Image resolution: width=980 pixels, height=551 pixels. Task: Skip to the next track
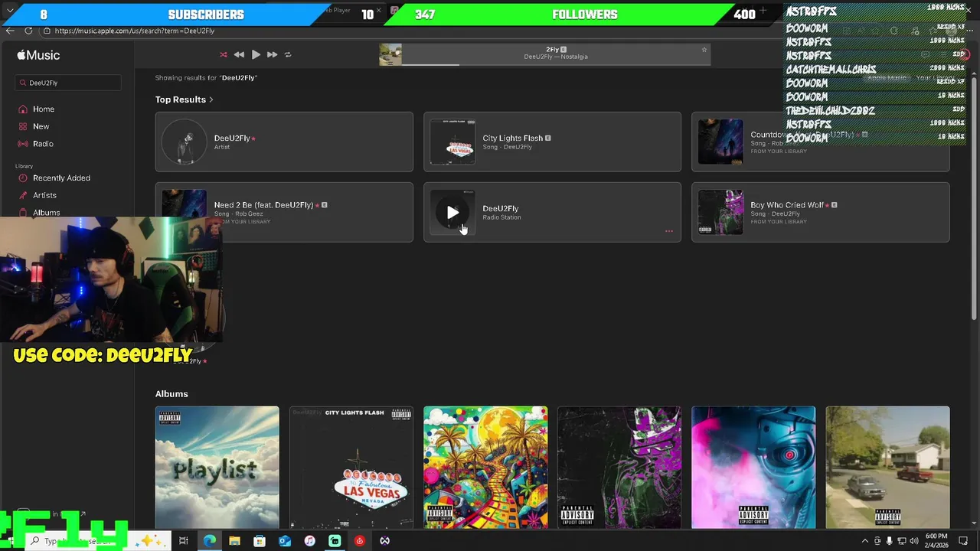272,54
